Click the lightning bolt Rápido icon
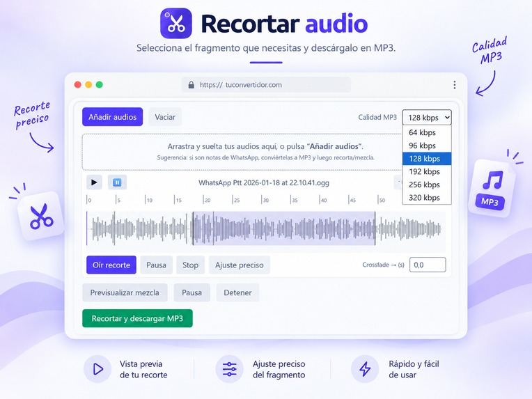Screen dimensions: 532x399 tap(365, 369)
